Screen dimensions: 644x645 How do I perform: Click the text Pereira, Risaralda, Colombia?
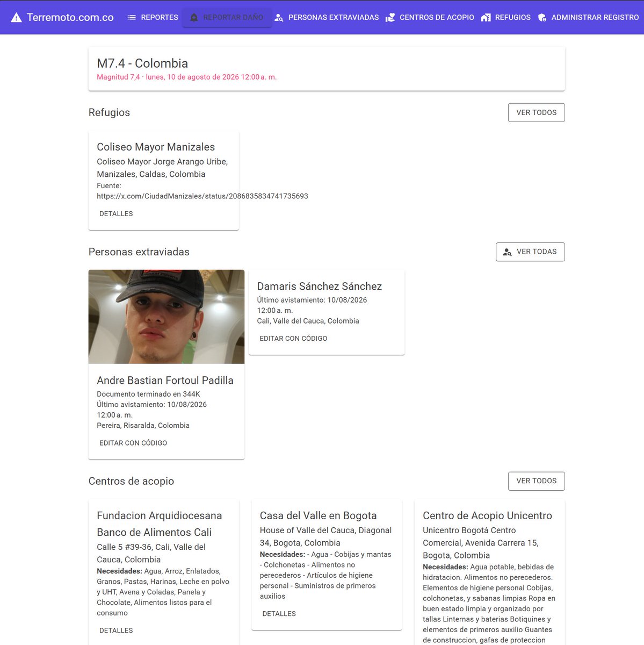(143, 425)
